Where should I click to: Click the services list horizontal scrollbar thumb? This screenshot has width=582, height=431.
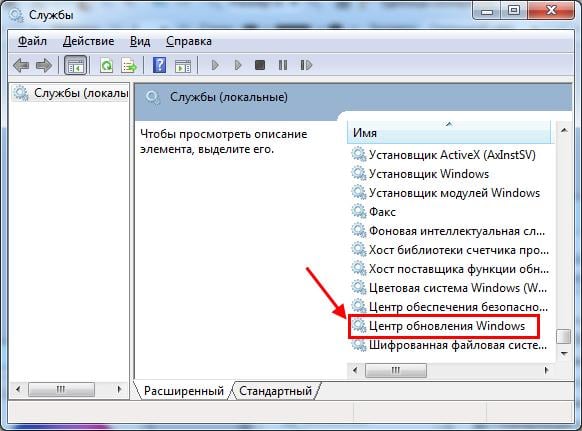(x=396, y=370)
